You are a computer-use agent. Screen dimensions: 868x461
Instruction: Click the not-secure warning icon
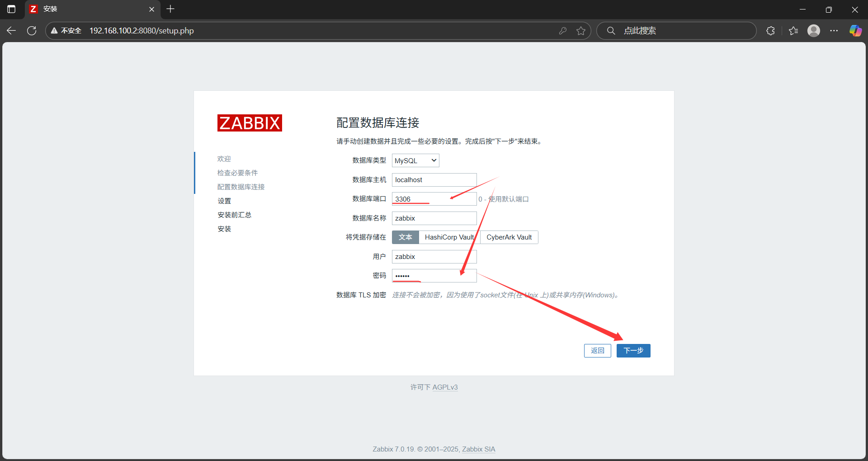coord(54,31)
